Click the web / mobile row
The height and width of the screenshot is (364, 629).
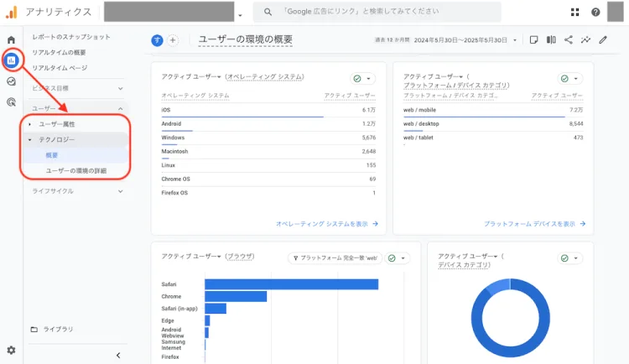493,110
